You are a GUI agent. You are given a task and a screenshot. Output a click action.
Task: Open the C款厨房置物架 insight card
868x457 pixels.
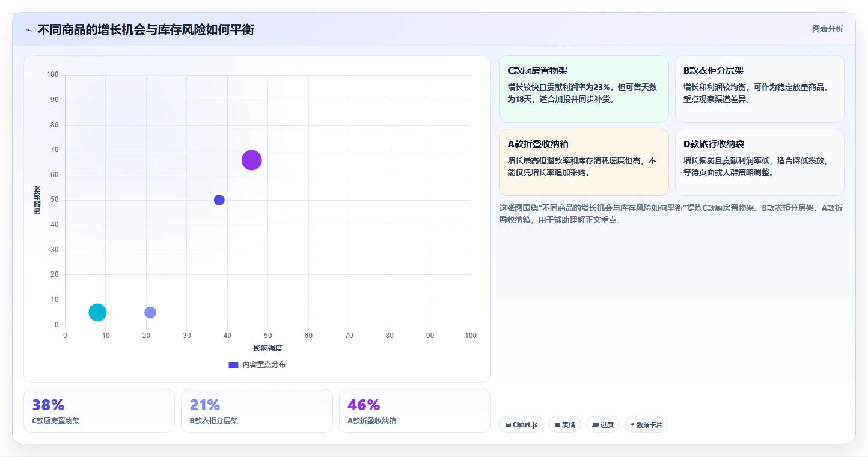click(584, 89)
